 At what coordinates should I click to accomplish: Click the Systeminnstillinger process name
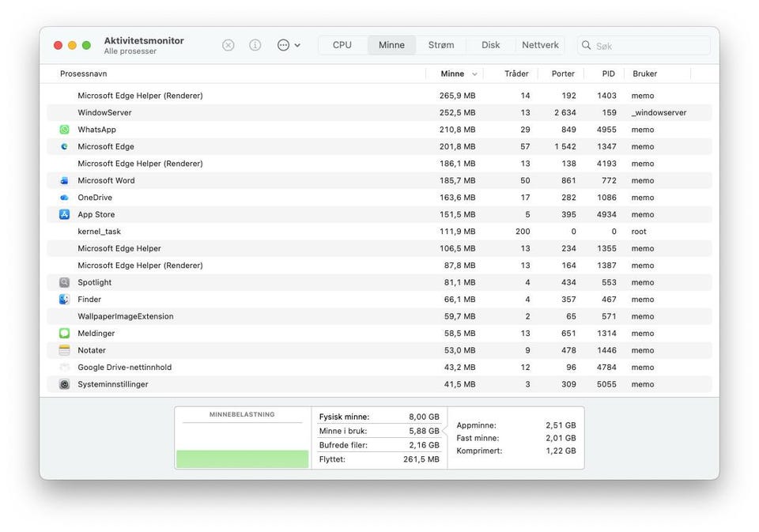coord(113,384)
